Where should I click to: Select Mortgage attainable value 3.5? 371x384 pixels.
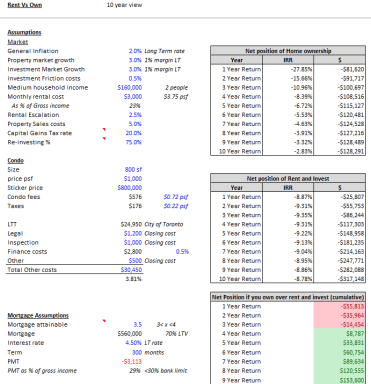pos(138,324)
